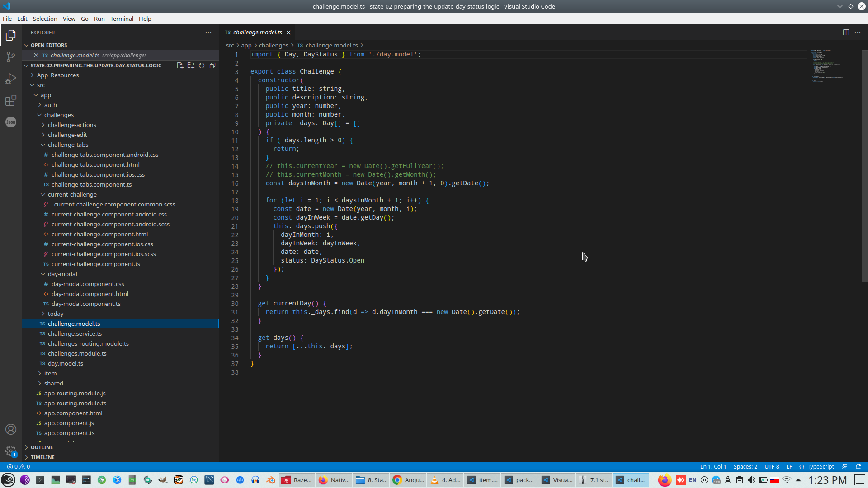The width and height of the screenshot is (868, 488).
Task: Open the Accounts icon in activity bar
Action: [x=11, y=429]
